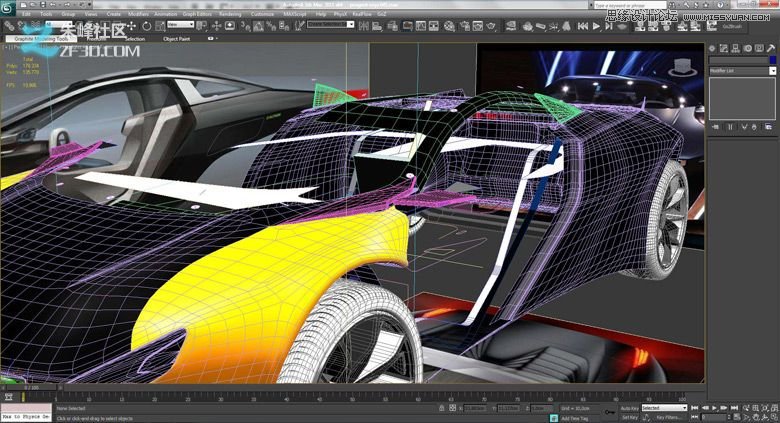Toggle the Percent Snap button
Screen dimensions: 780x423
click(x=270, y=25)
